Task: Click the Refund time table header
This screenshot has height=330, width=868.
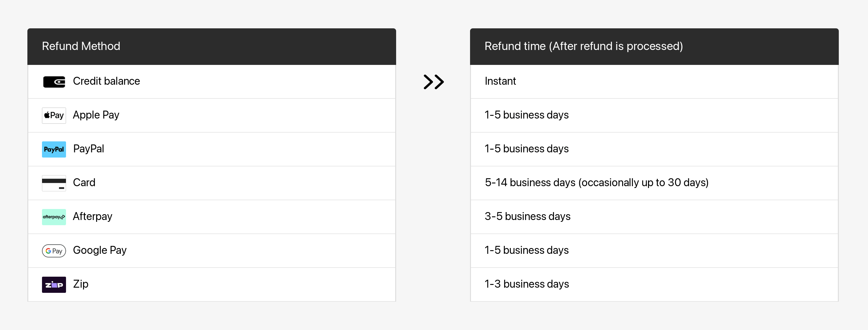Action: click(x=583, y=46)
